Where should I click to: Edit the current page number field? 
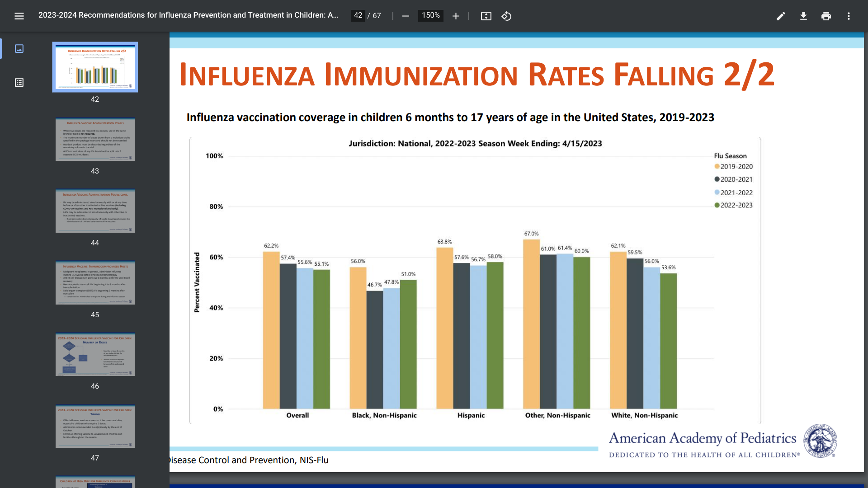(358, 15)
